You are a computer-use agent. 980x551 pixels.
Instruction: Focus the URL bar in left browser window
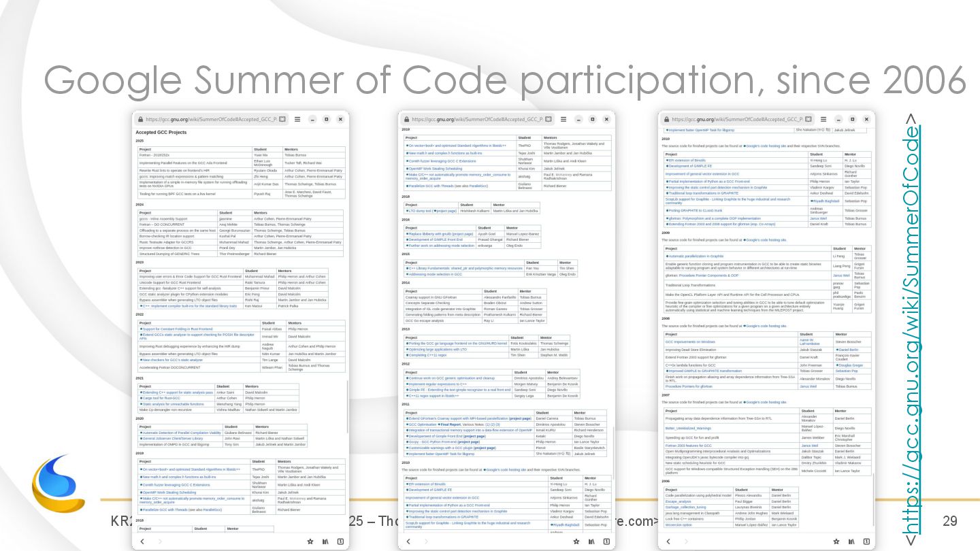212,119
